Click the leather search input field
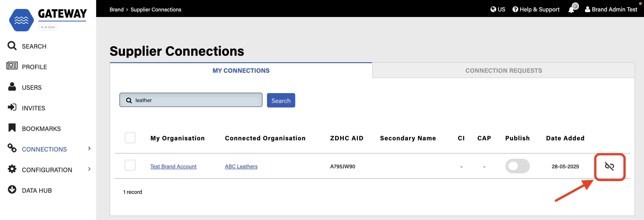 (191, 100)
